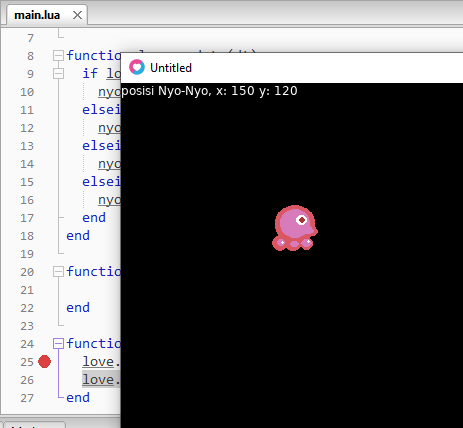Screen dimensions: 463x428
Task: Place cursor on end keyword at line 22
Action: pos(78,308)
